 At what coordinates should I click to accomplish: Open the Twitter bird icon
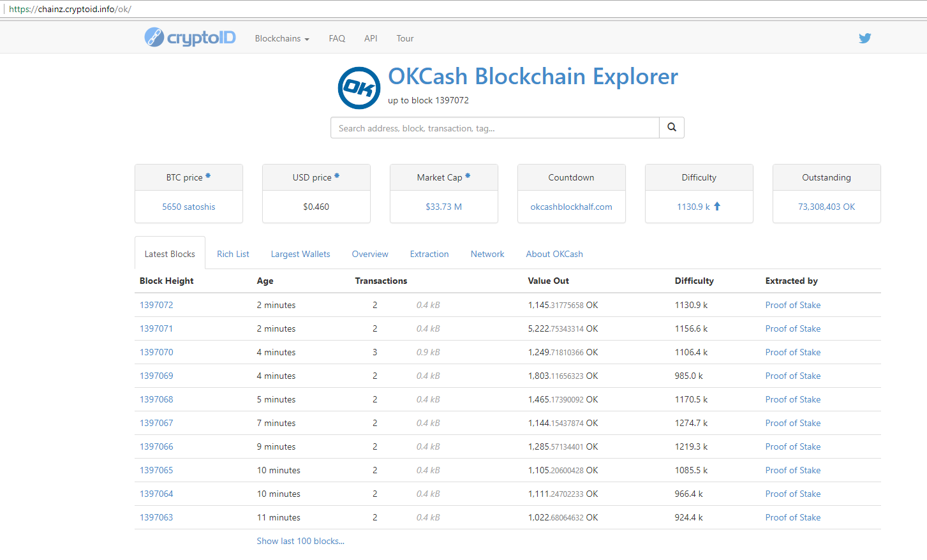tap(864, 38)
